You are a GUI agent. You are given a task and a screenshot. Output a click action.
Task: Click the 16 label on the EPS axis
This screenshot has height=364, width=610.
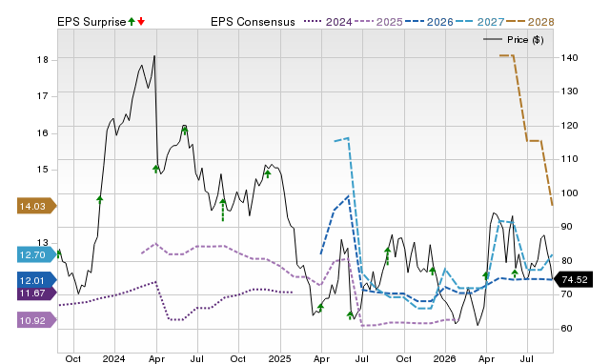42,133
